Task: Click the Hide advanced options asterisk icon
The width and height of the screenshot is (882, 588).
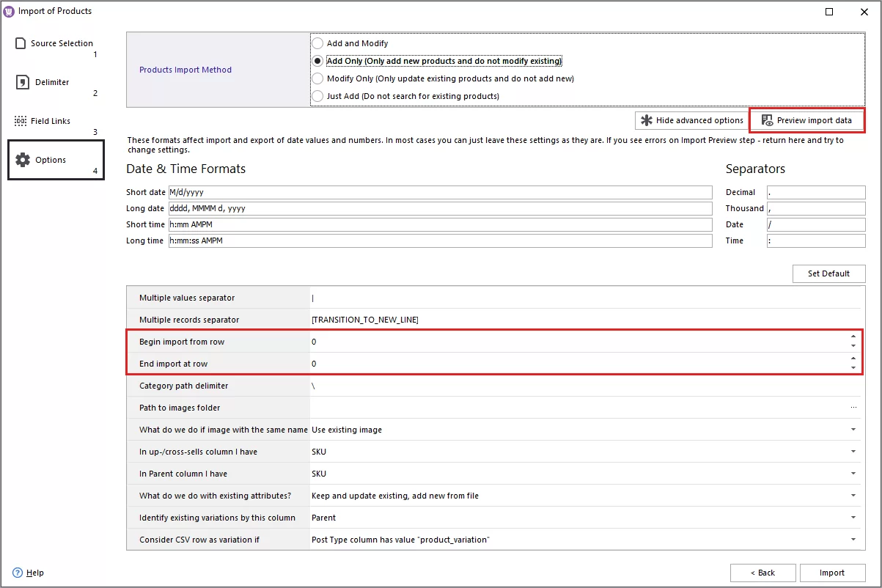Action: tap(648, 120)
